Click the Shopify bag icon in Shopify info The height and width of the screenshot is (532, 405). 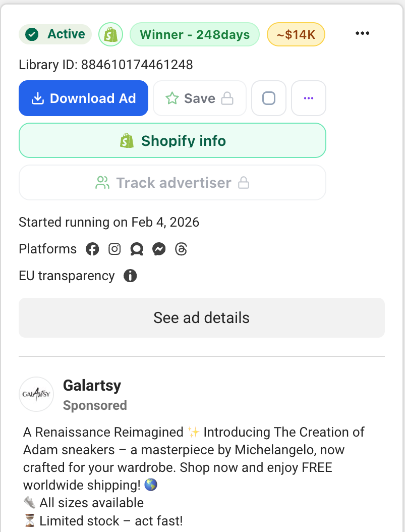pyautogui.click(x=127, y=140)
